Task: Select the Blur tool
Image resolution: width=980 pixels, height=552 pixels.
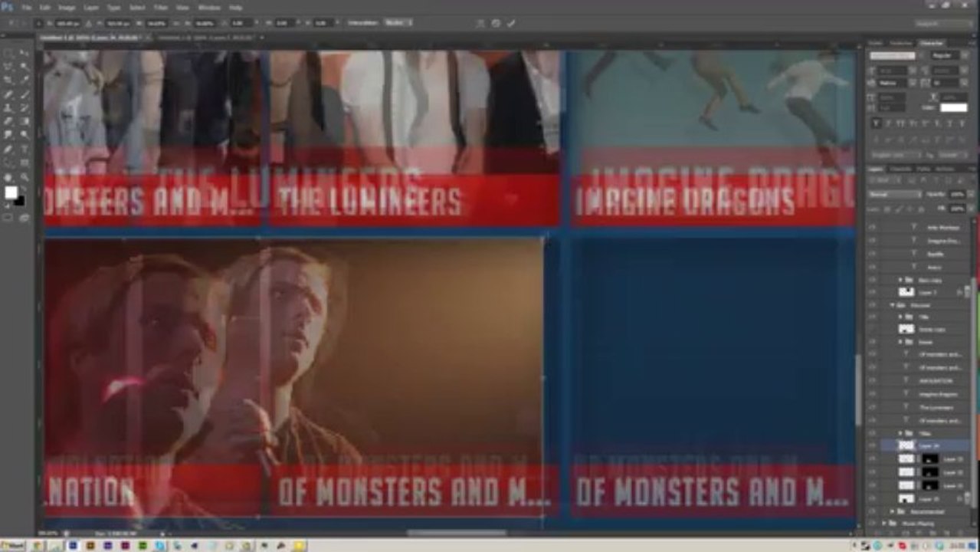Action: (x=9, y=135)
